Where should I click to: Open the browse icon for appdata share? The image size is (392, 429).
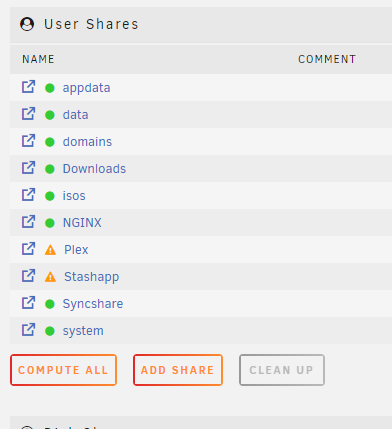[x=28, y=87]
